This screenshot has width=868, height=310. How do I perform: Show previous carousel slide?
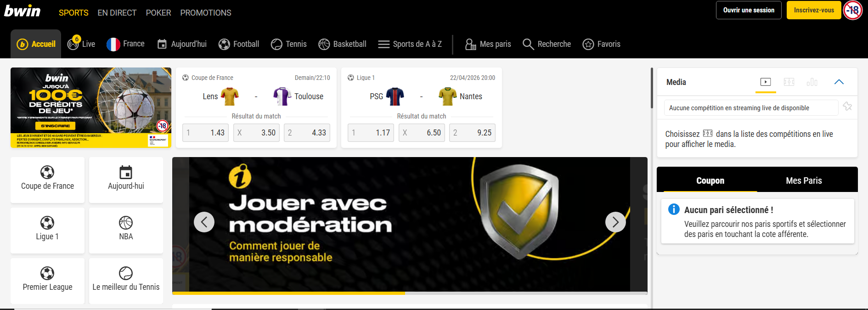point(204,222)
